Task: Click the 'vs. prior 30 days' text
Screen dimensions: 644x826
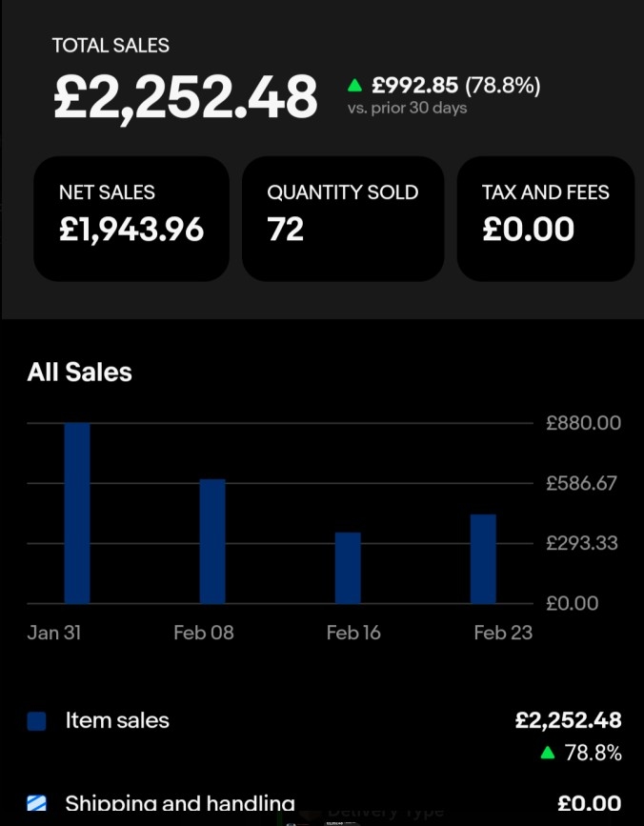Action: point(407,108)
